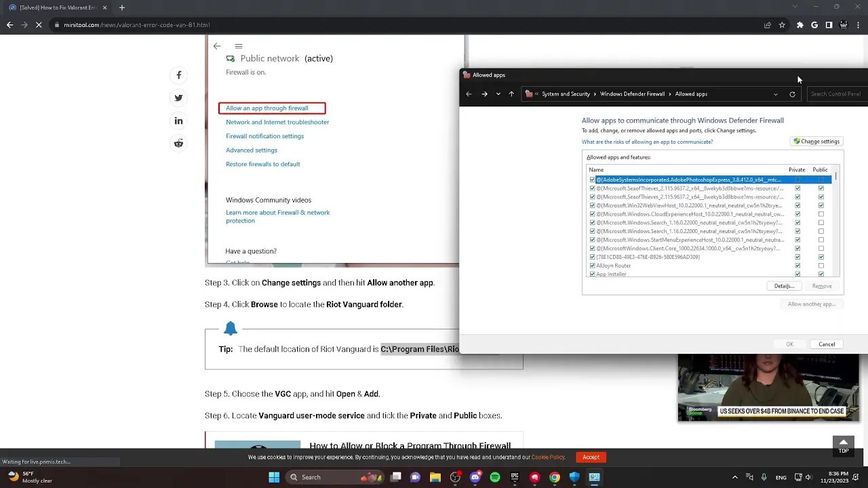868x488 pixels.
Task: Click the back arrow in Allowed apps window
Action: click(469, 94)
